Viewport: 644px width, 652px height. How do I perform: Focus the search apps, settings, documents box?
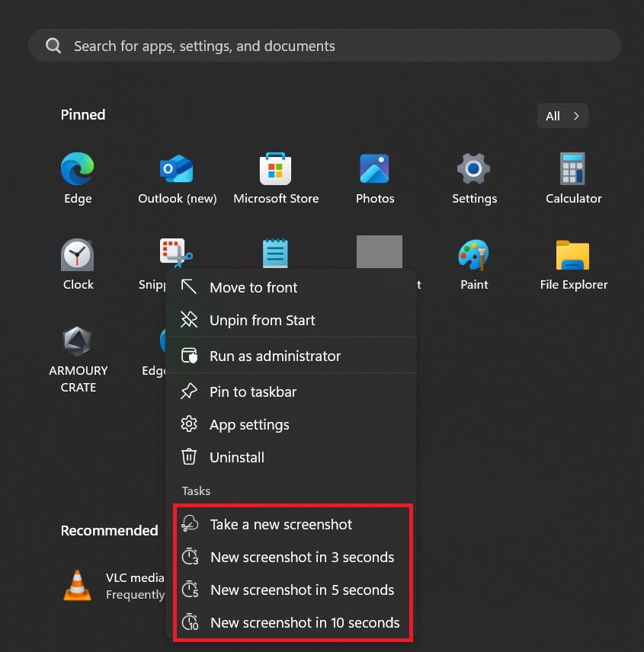(325, 46)
